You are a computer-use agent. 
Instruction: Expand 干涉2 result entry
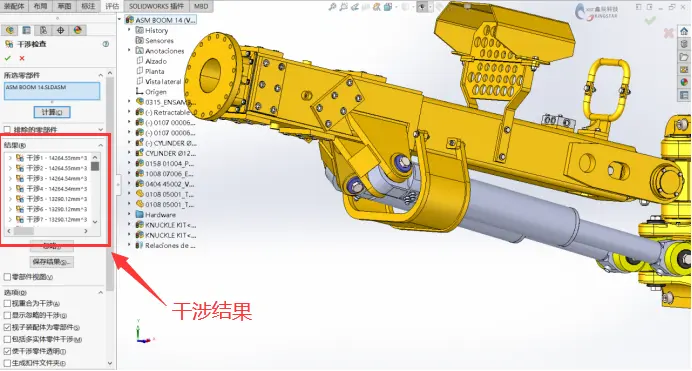tap(10, 168)
